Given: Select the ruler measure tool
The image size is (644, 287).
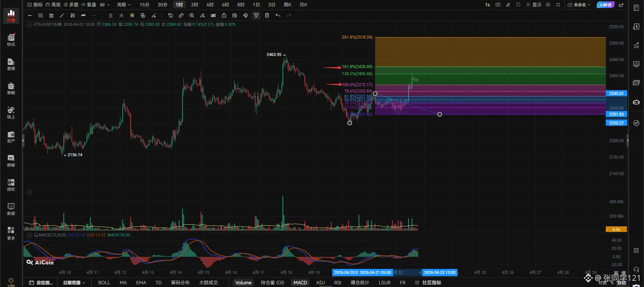Looking at the screenshot, I should click(181, 15).
